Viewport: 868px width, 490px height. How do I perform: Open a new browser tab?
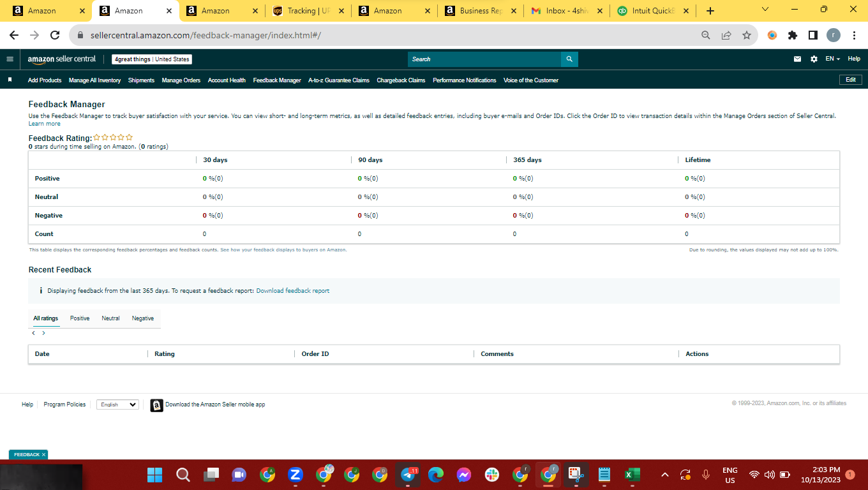(x=710, y=11)
